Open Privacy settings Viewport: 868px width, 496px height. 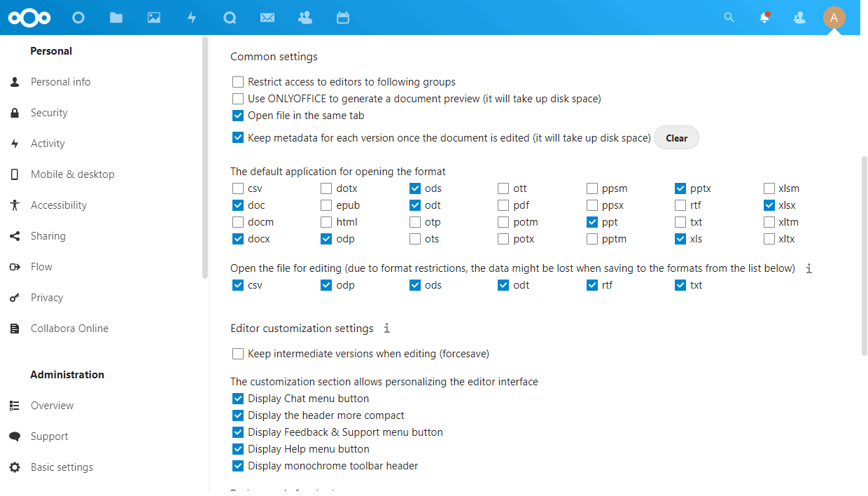click(x=47, y=298)
